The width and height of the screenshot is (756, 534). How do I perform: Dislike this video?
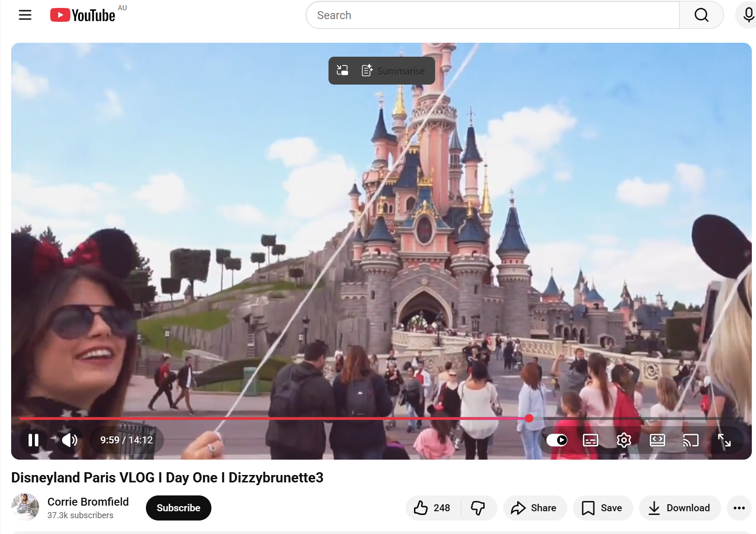(479, 508)
